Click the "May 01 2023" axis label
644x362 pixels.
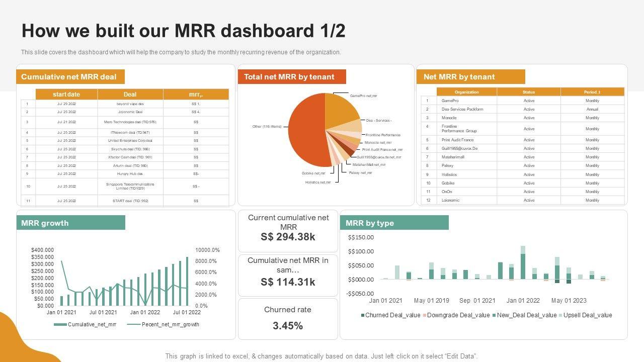pos(569,301)
